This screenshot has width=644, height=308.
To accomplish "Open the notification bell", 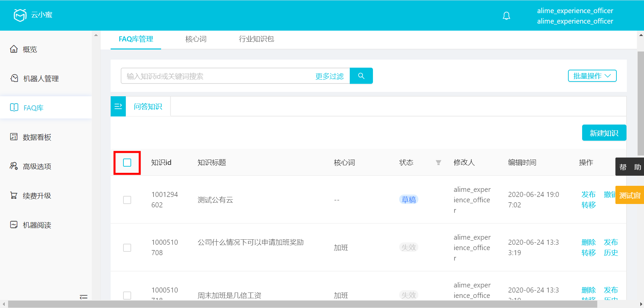I will click(x=506, y=16).
